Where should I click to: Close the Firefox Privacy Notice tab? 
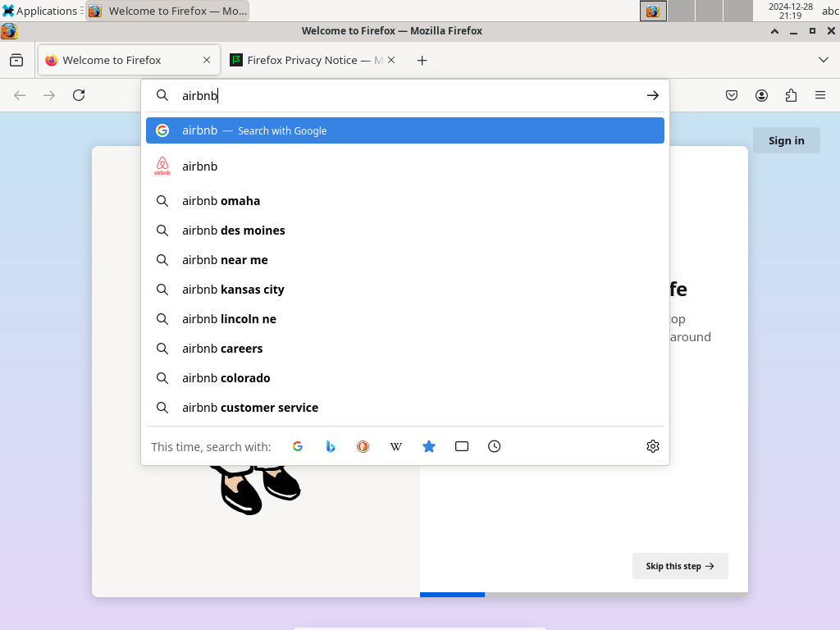391,60
